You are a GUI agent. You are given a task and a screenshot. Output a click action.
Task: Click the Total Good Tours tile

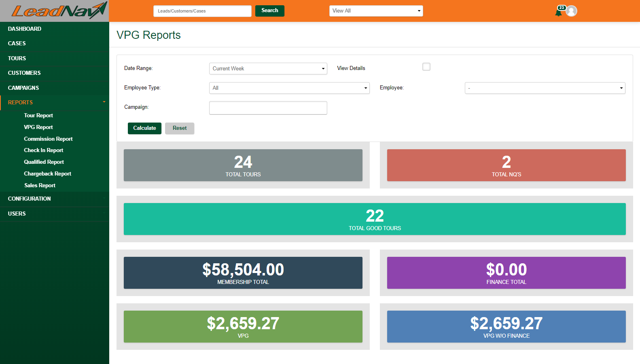375,219
